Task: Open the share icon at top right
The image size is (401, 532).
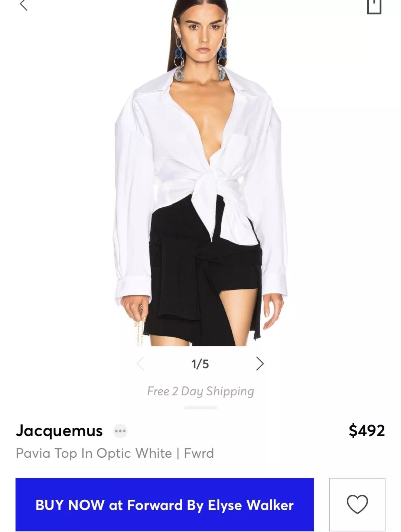Action: pyautogui.click(x=374, y=7)
